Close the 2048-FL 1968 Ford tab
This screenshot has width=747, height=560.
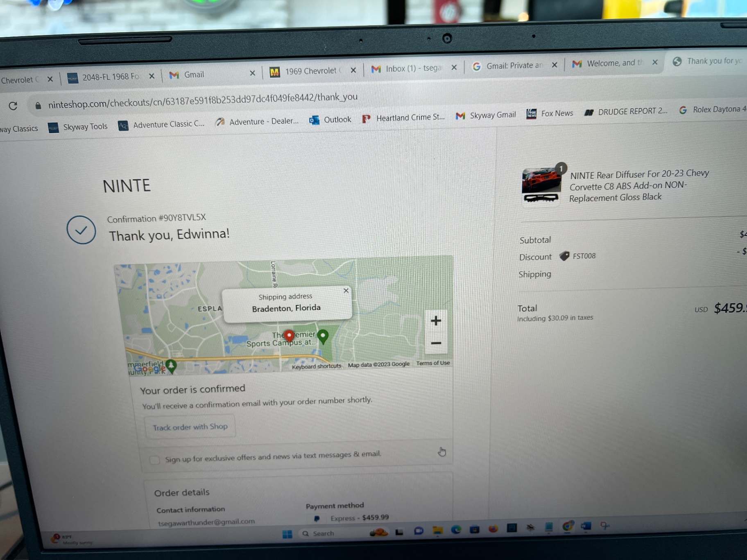(x=152, y=76)
